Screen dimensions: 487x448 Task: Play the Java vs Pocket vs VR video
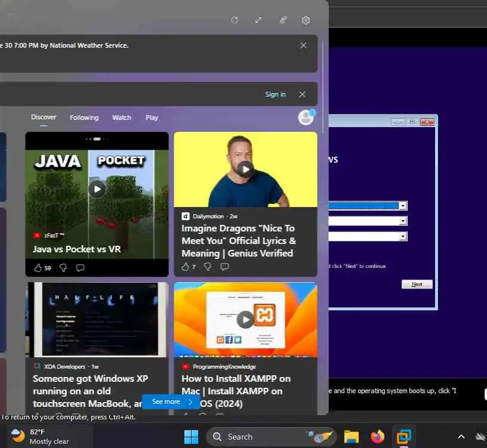(x=97, y=189)
